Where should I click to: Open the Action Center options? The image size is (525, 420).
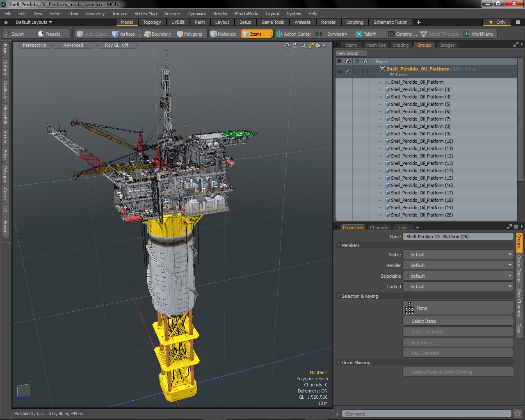point(294,34)
